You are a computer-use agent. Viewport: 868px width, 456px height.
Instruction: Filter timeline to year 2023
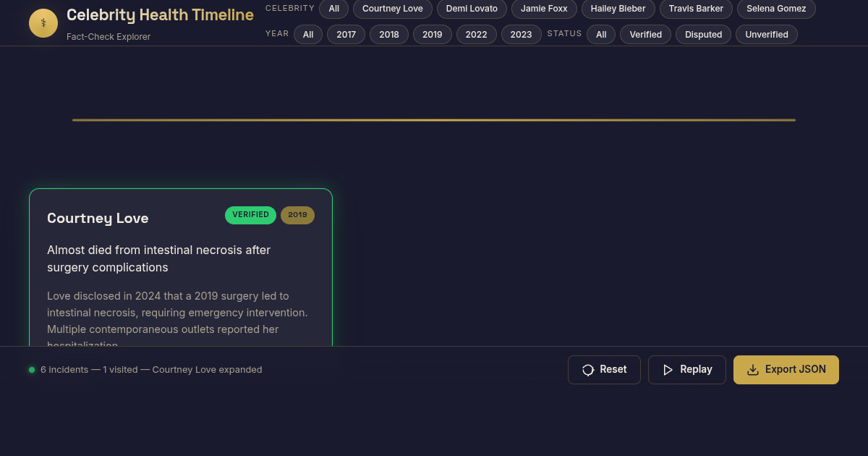[x=521, y=34]
